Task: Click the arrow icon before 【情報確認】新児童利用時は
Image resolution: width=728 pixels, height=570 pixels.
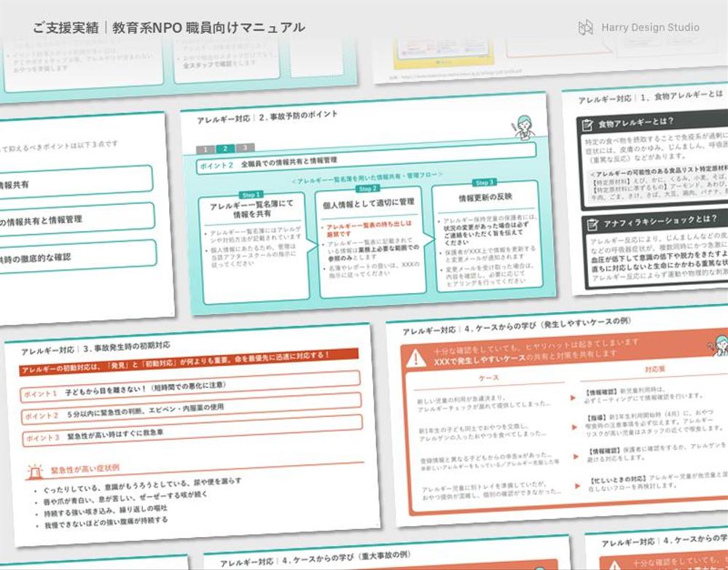Action: point(573,398)
